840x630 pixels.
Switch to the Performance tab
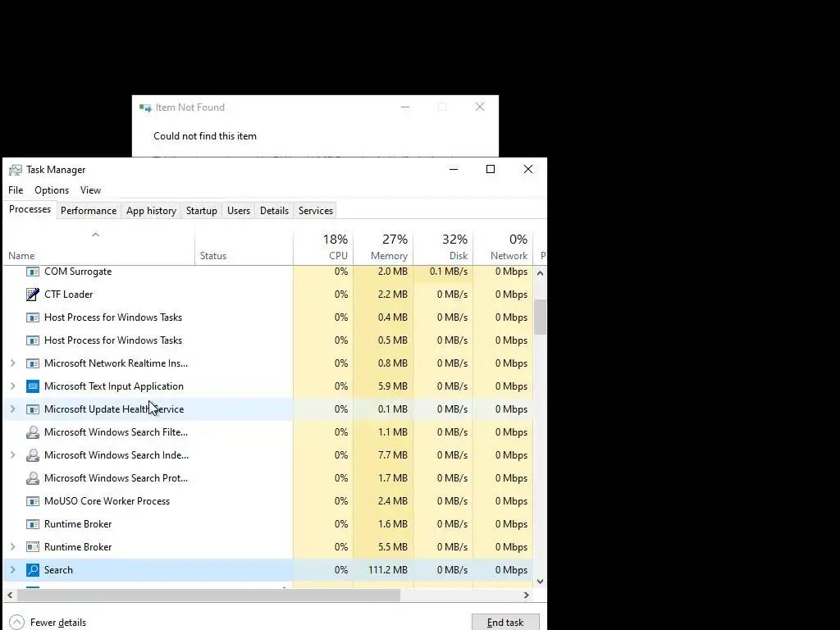pos(89,211)
